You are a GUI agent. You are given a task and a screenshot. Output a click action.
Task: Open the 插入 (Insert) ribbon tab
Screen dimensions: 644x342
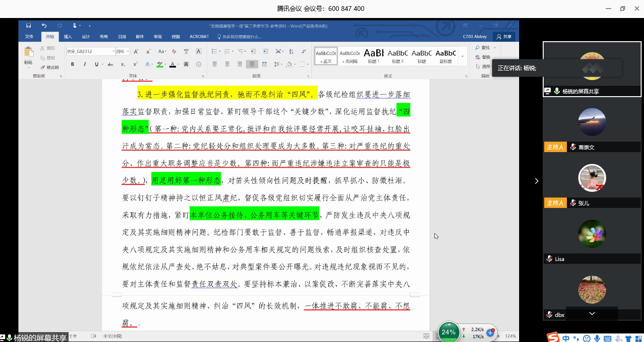tap(68, 36)
